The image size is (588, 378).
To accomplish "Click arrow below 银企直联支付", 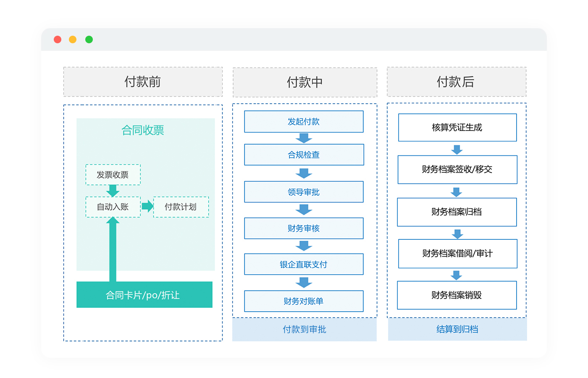I will [x=304, y=283].
